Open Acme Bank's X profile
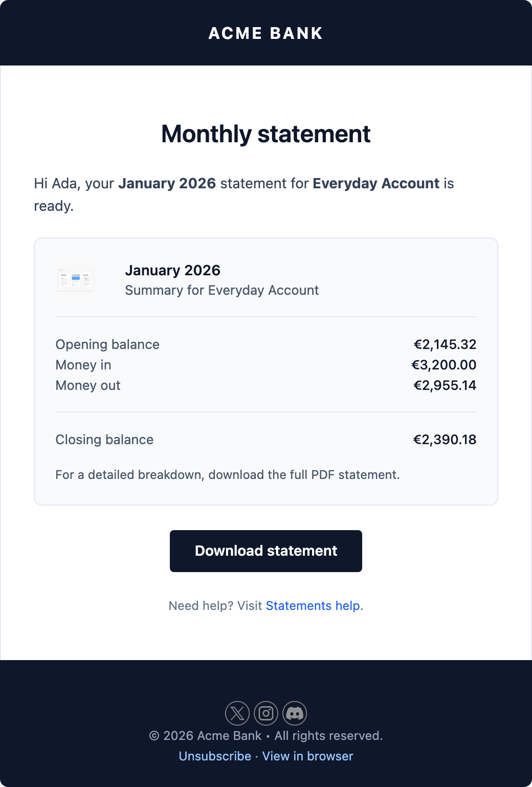 [x=237, y=713]
